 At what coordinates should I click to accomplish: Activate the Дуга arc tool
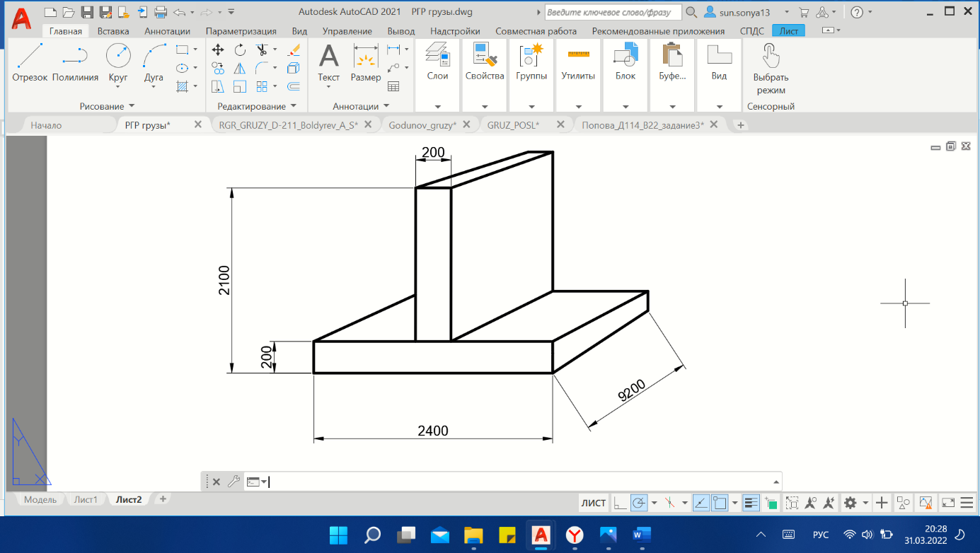click(154, 62)
